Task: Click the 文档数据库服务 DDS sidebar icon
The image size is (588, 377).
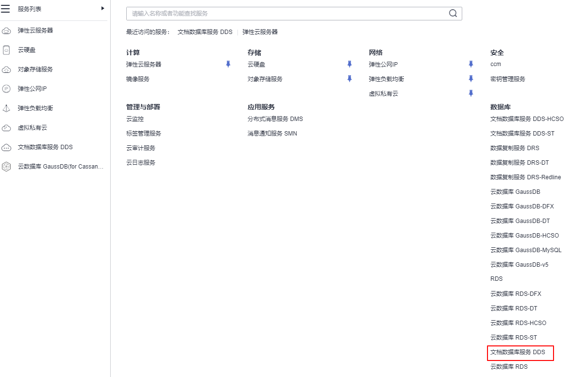Action: tap(6, 147)
